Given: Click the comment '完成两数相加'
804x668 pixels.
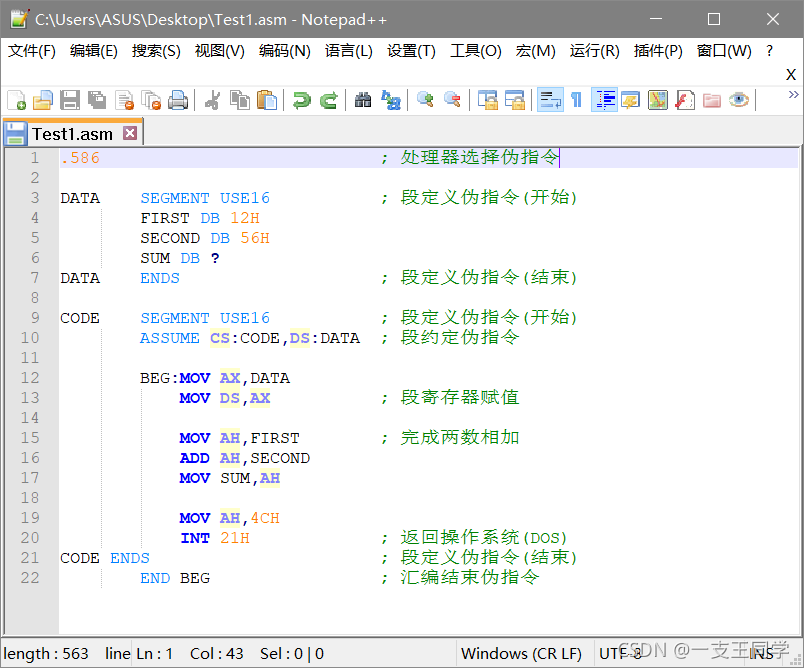Looking at the screenshot, I should 459,437.
